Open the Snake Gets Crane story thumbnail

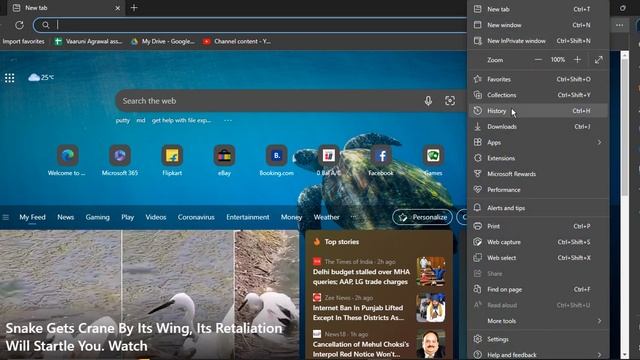click(149, 295)
